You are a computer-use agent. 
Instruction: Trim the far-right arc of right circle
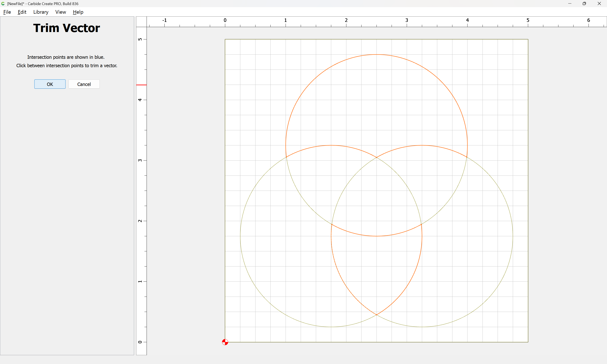[x=513, y=236]
